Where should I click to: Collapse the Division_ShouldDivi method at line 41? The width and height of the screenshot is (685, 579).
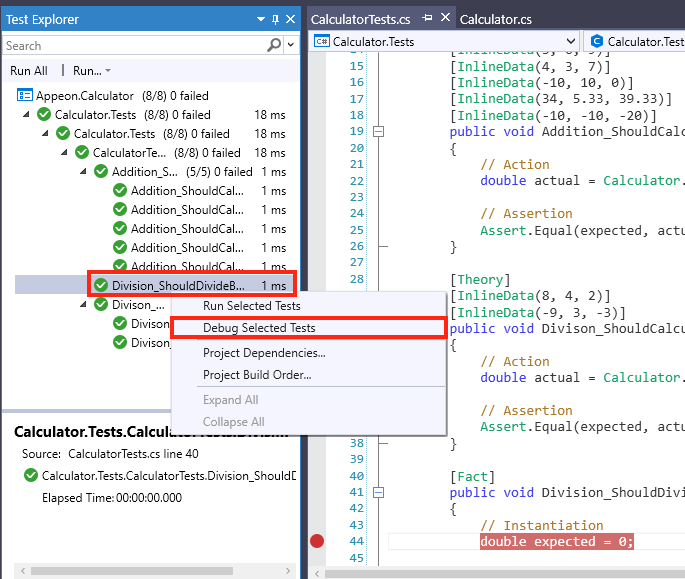click(378, 492)
